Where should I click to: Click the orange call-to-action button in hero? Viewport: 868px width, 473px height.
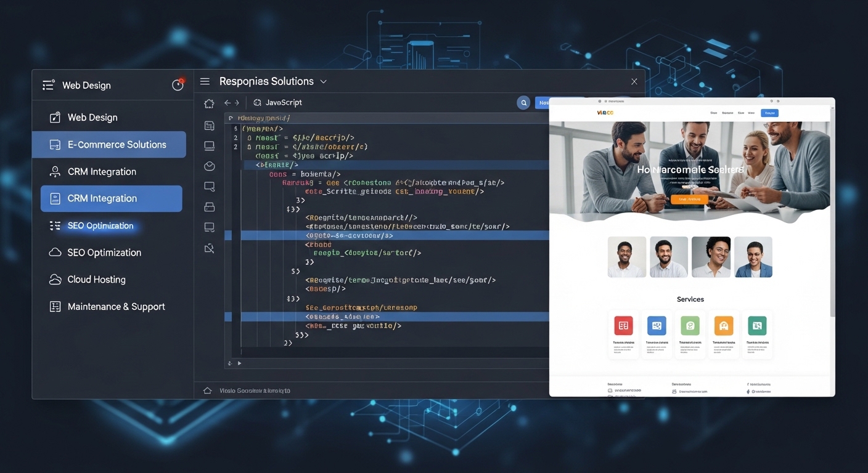(689, 200)
